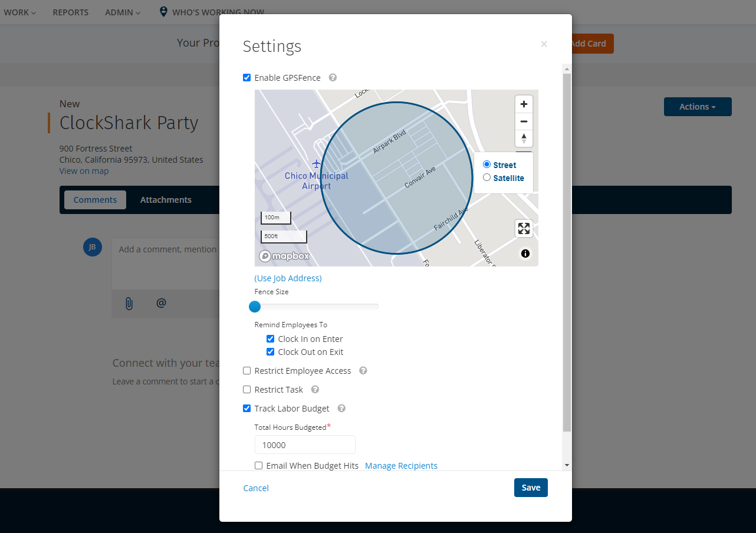Image resolution: width=756 pixels, height=533 pixels.
Task: Open Mapbox attribution info icon
Action: tap(525, 254)
